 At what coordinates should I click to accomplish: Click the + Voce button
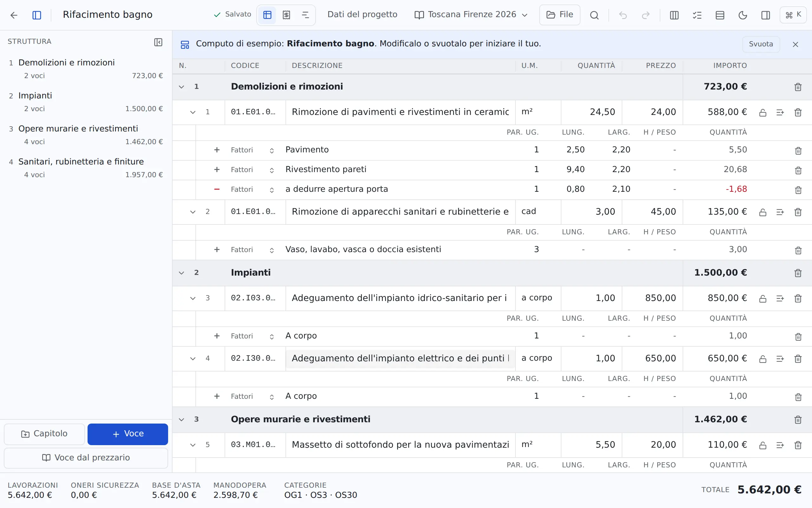(x=128, y=434)
